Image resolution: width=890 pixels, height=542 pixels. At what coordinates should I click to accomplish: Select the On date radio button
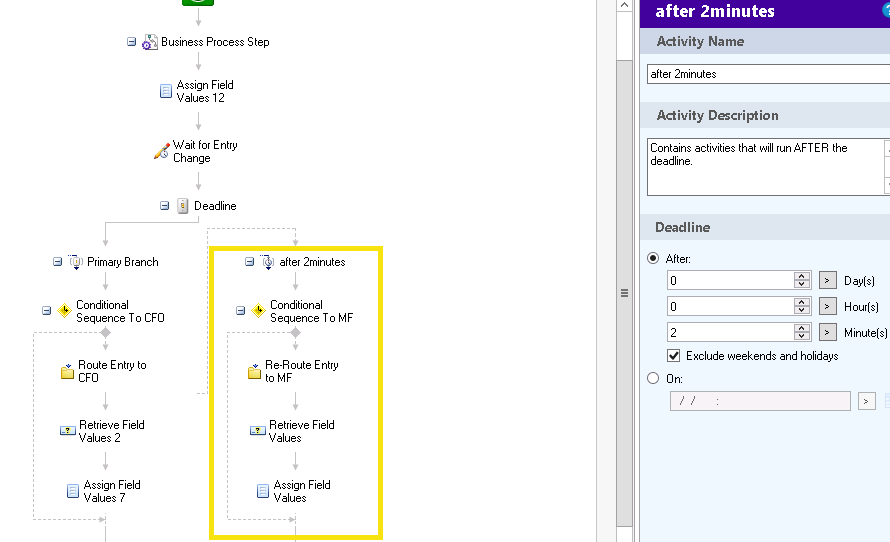coord(653,379)
